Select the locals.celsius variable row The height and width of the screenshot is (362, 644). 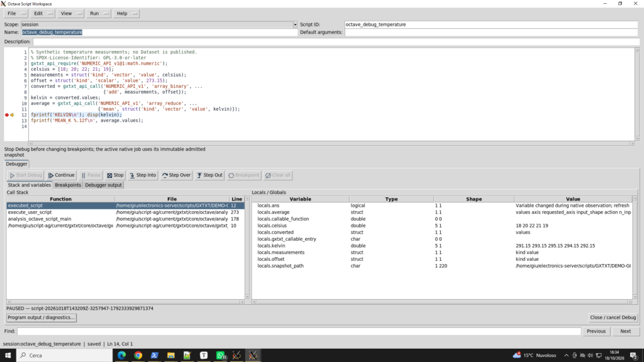(x=442, y=226)
